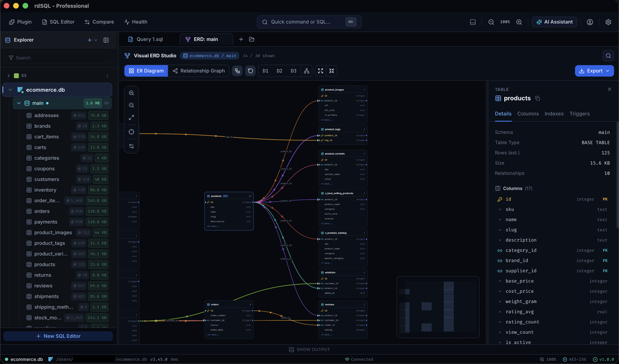
Task: Select the Relationship Graph view
Action: 199,71
